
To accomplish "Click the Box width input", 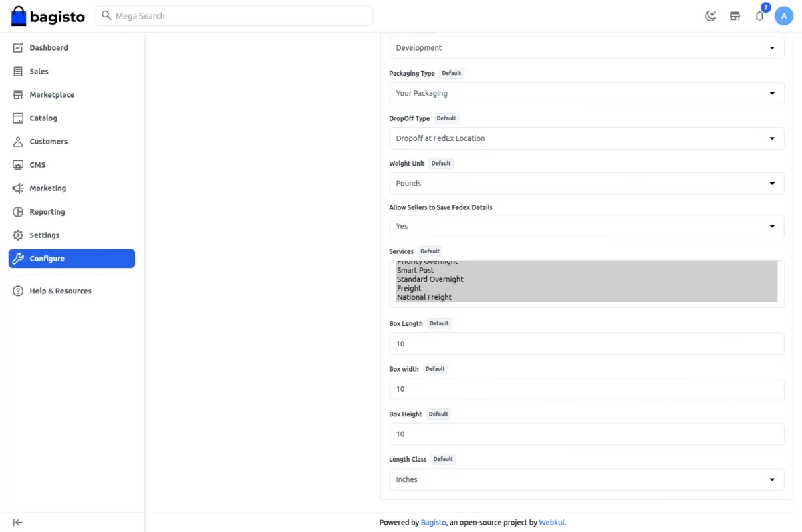I will 586,389.
